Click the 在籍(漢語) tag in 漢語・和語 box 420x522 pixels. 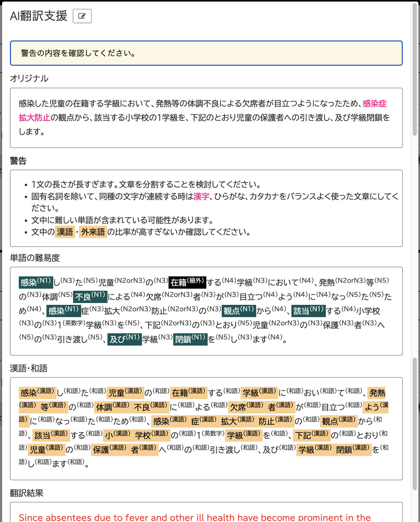tap(189, 393)
